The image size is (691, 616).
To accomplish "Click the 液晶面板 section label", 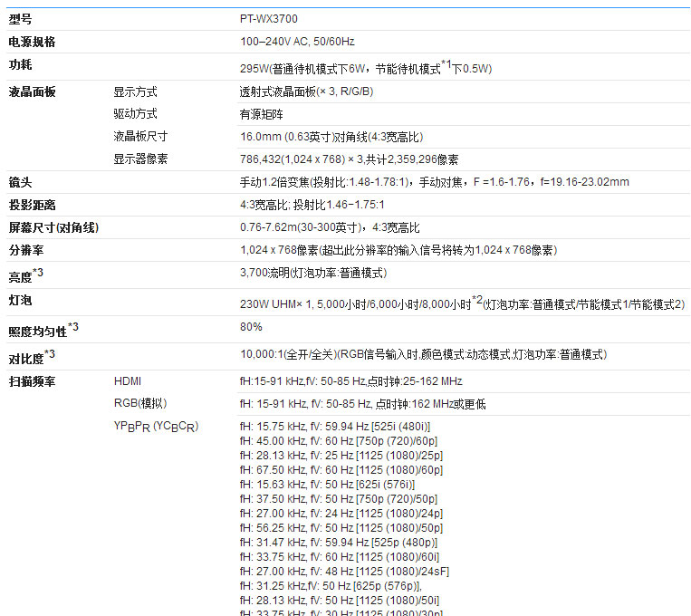I will coord(32,91).
